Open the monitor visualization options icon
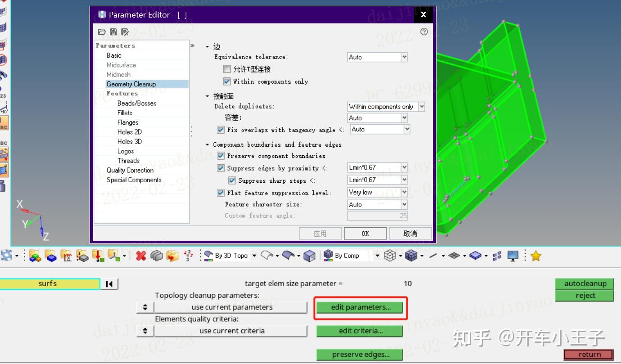 coord(513,256)
